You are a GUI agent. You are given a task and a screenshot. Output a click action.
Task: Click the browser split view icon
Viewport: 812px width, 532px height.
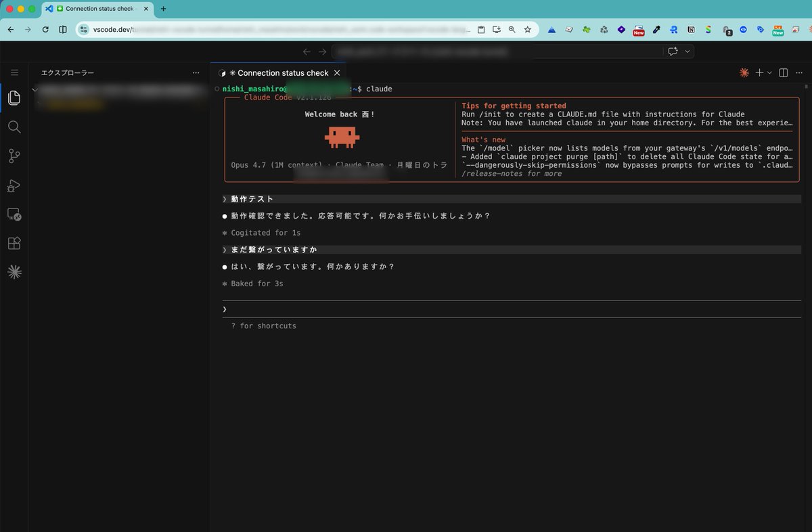click(x=63, y=30)
